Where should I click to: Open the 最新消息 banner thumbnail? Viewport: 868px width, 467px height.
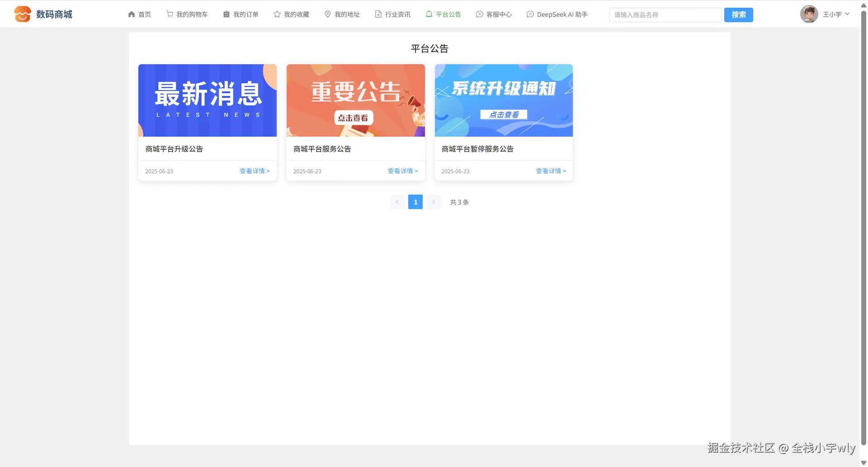[x=208, y=100]
